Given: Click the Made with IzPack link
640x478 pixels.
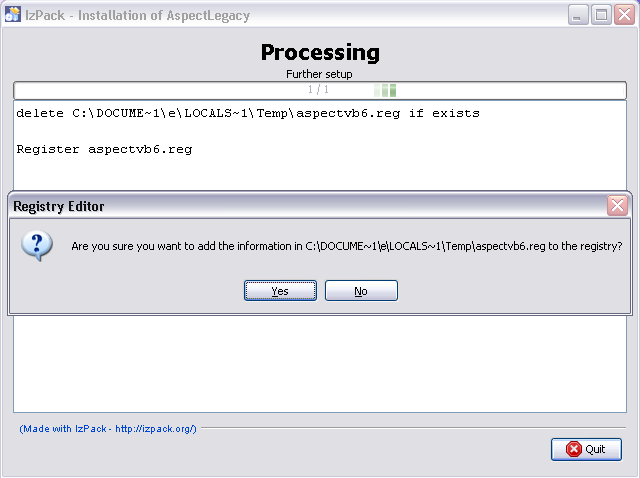Looking at the screenshot, I should (108, 429).
